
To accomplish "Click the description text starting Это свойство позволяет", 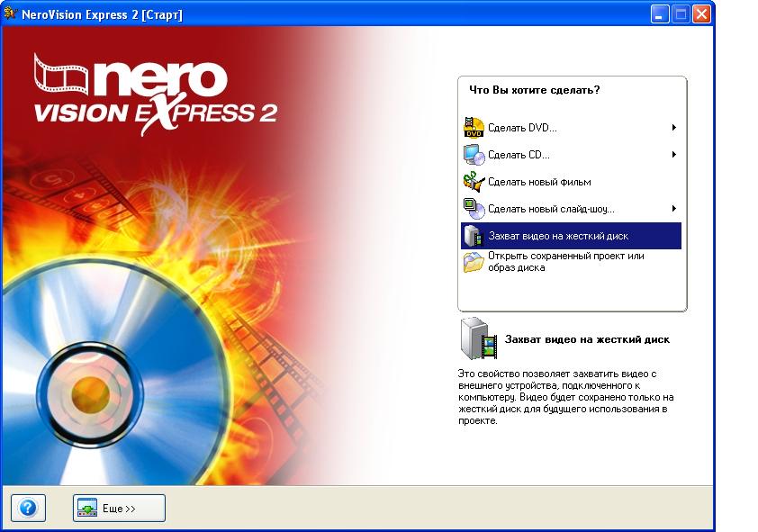I will coord(565,397).
